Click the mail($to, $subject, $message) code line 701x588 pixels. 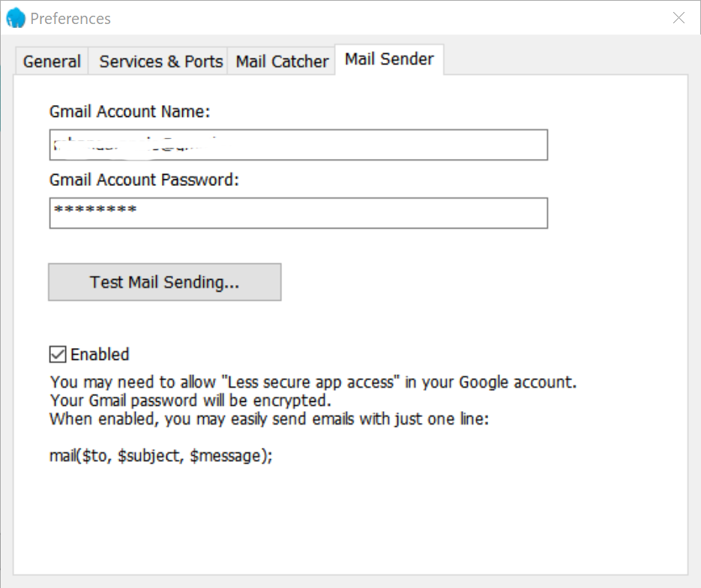tap(160, 455)
